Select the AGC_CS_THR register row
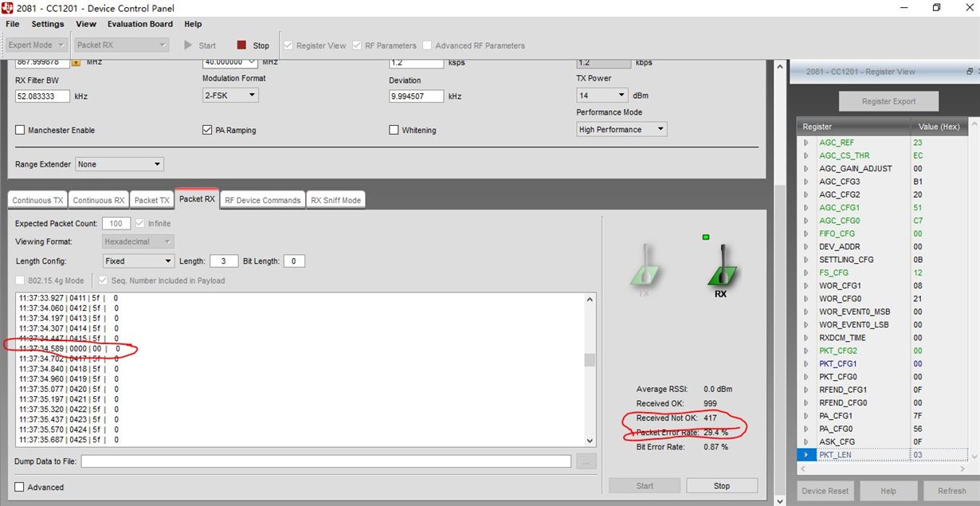 (x=882, y=155)
